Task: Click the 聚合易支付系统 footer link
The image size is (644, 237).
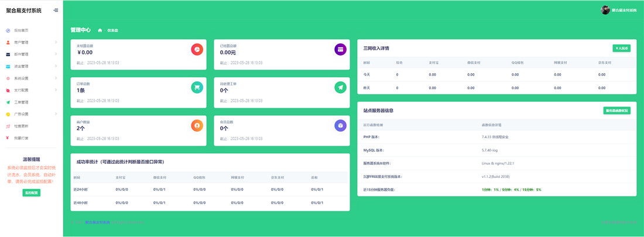Action: pyautogui.click(x=98, y=222)
